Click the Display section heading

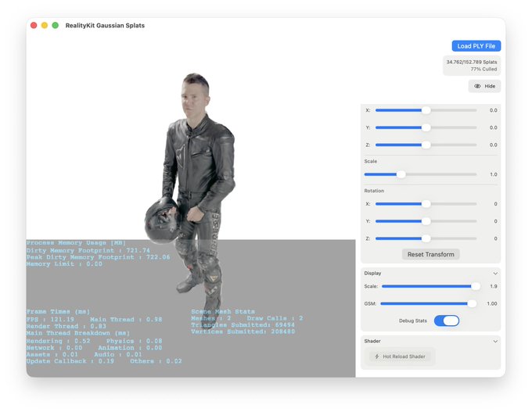(x=372, y=274)
